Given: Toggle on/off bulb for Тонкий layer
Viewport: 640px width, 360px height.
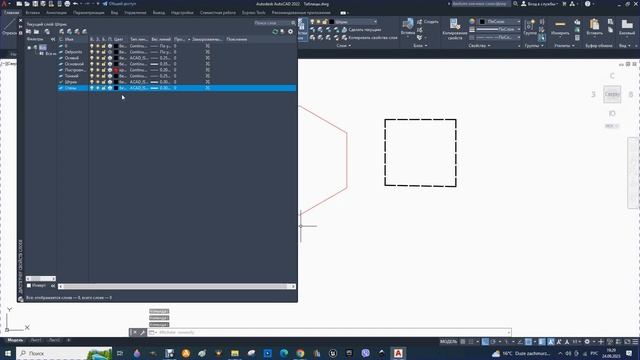Looking at the screenshot, I should click(92, 76).
